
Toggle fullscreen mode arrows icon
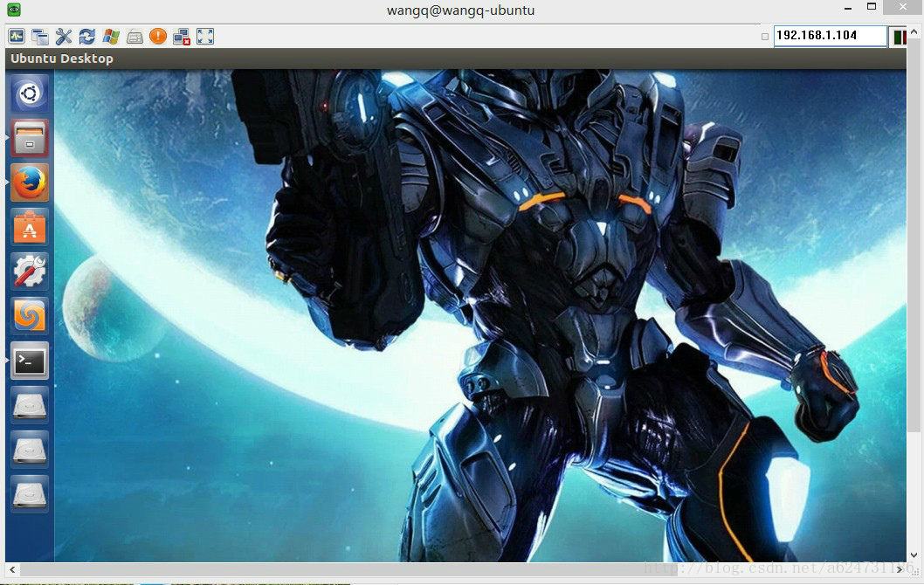[x=205, y=37]
